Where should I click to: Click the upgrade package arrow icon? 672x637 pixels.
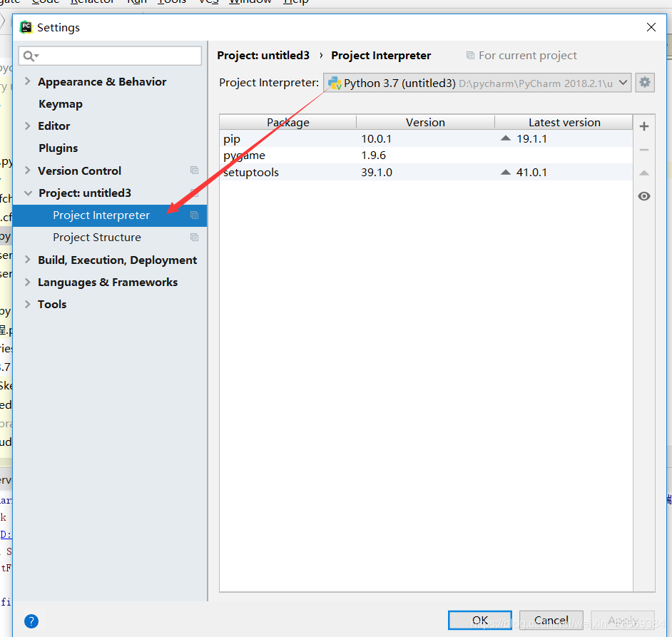[x=643, y=173]
